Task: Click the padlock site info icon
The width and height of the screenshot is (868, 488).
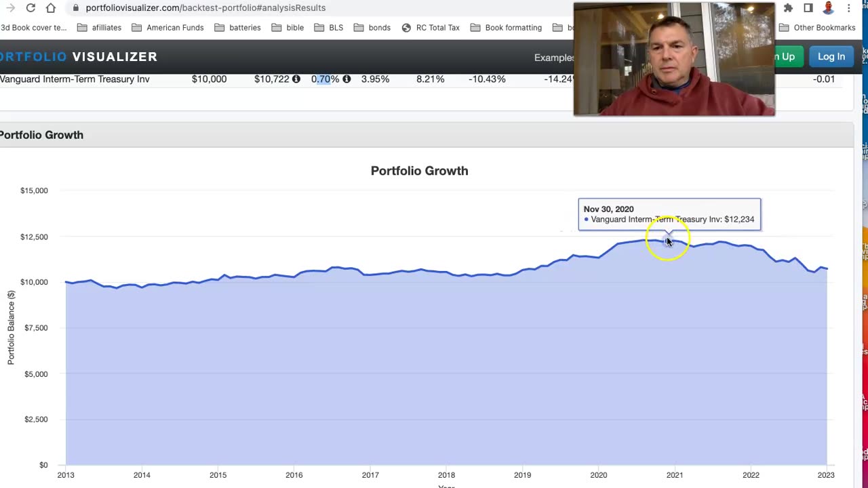Action: [75, 8]
